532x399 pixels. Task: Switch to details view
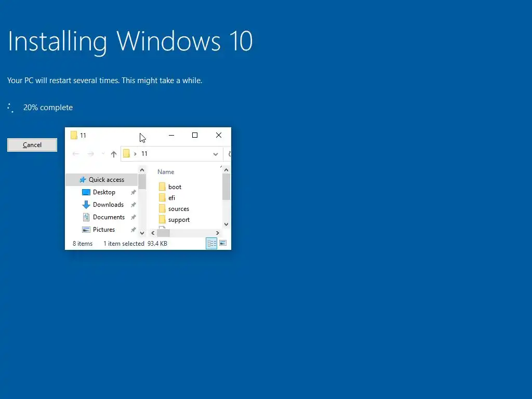[x=211, y=243]
